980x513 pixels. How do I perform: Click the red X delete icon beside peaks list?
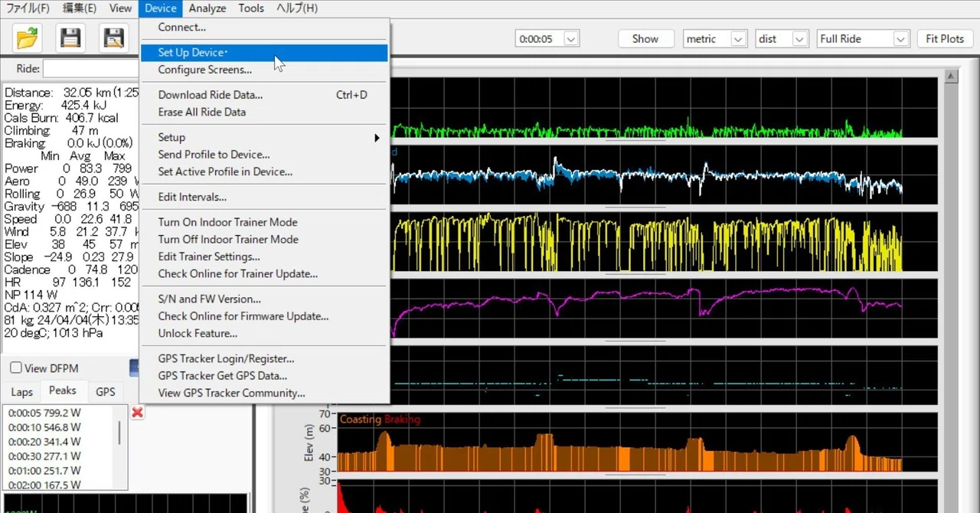137,413
